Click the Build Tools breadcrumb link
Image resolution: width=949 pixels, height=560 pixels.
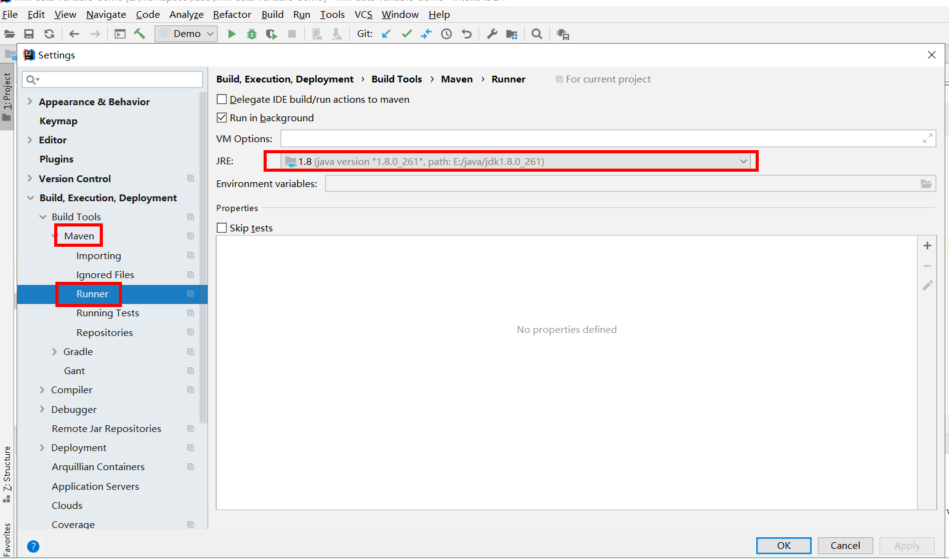[397, 79]
